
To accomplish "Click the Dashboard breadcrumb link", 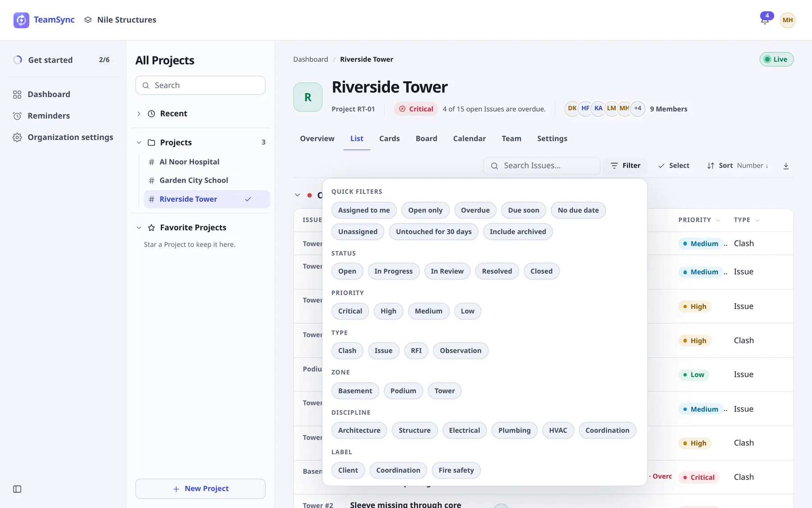I will (310, 59).
